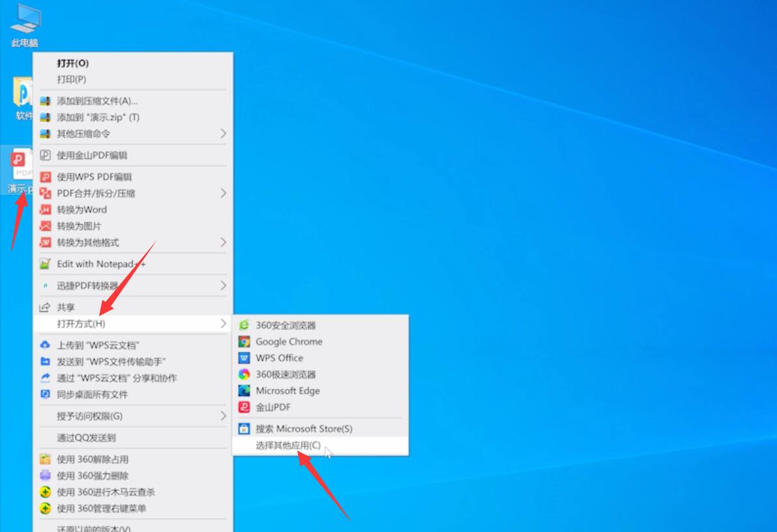Click the 迅捷PDF转换器 icon
This screenshot has width=777, height=532.
(45, 286)
